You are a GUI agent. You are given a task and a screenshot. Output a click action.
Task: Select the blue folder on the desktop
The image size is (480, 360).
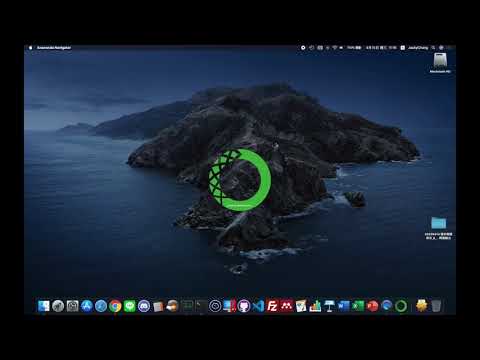[438, 223]
